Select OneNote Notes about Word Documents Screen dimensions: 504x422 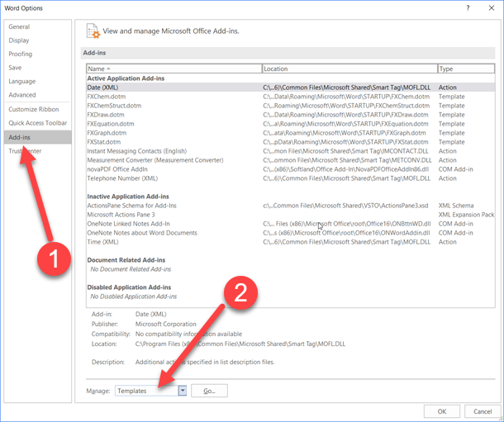pyautogui.click(x=291, y=233)
